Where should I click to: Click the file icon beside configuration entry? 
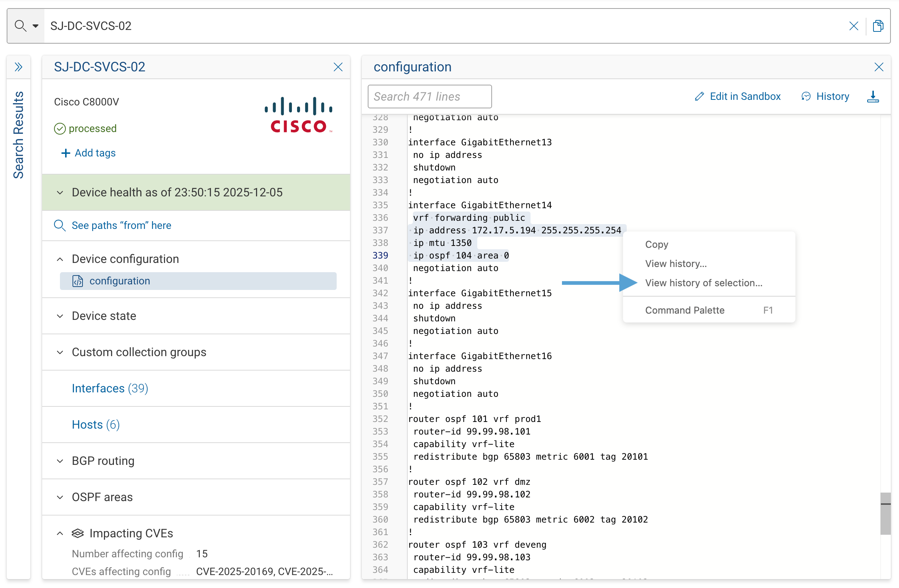click(77, 281)
